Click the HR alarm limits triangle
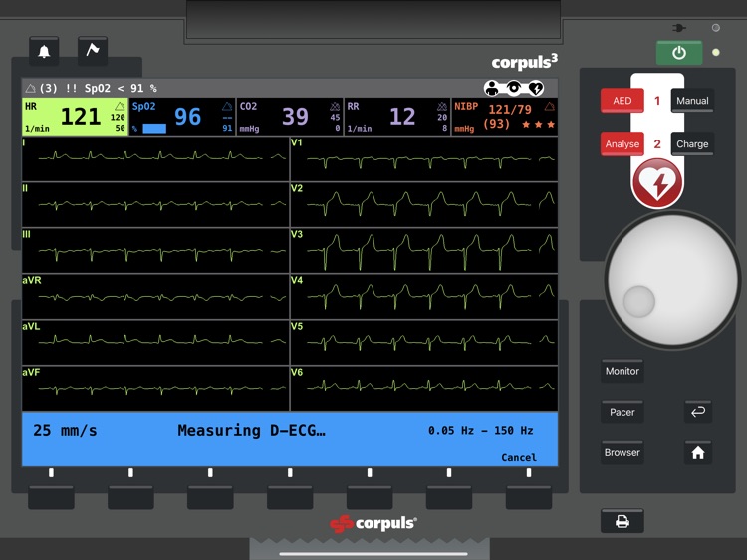This screenshot has height=560, width=747. click(120, 106)
